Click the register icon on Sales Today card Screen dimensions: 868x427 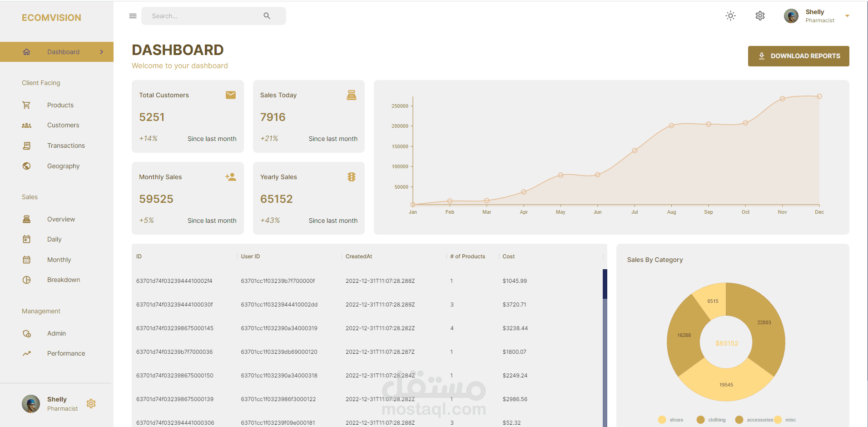click(352, 95)
